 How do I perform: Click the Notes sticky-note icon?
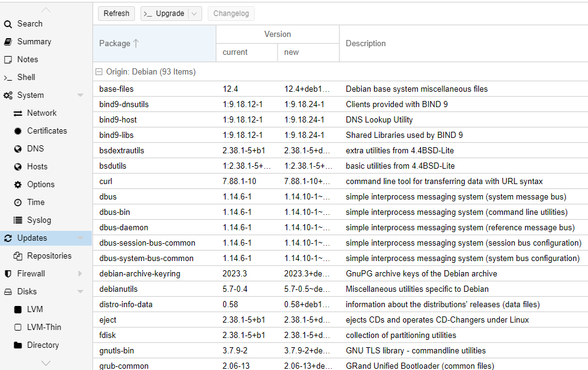[x=8, y=60]
